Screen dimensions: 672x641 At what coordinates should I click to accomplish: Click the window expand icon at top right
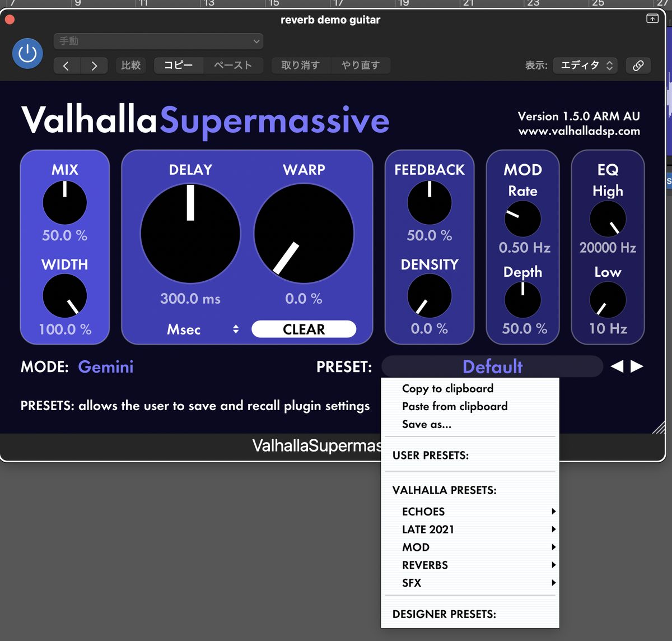(652, 18)
